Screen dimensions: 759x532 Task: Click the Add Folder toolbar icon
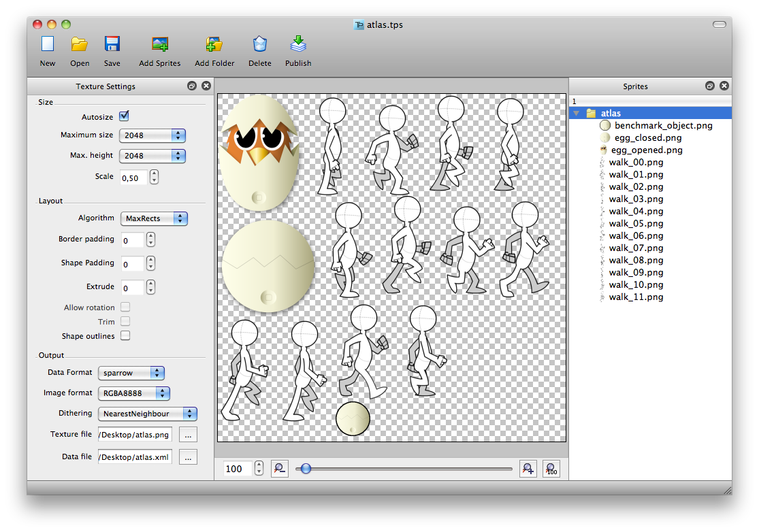214,45
